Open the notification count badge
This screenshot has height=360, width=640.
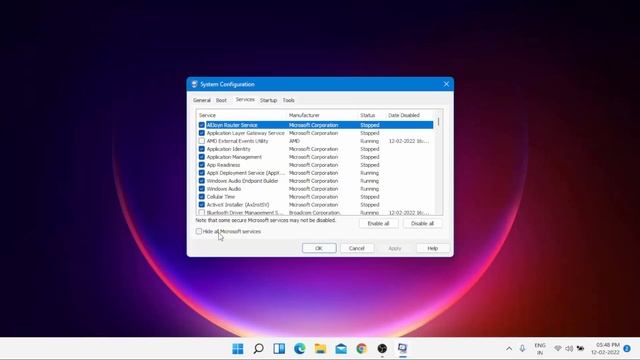627,349
